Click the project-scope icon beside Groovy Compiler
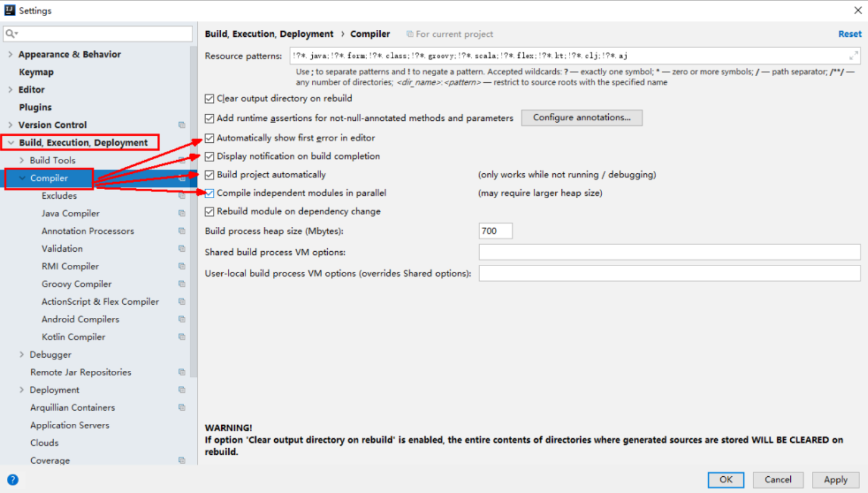This screenshot has width=868, height=493. pos(182,284)
